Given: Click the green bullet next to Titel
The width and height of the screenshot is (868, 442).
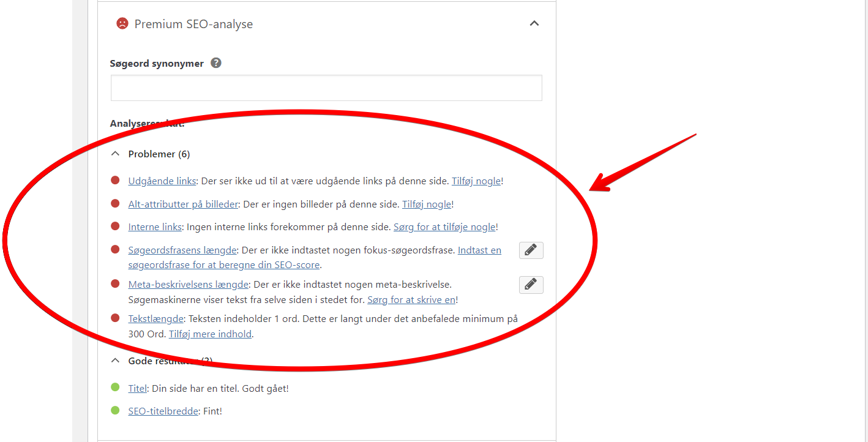Looking at the screenshot, I should [x=115, y=388].
